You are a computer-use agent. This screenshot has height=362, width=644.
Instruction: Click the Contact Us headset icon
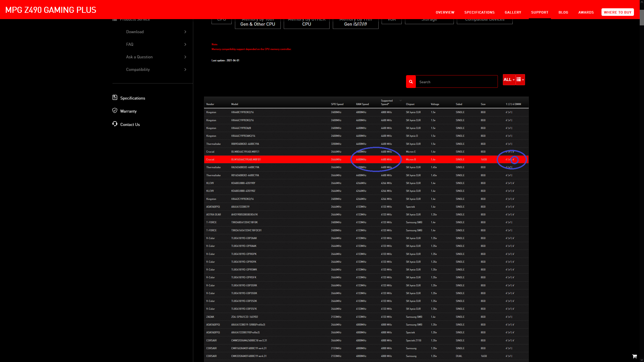115,124
